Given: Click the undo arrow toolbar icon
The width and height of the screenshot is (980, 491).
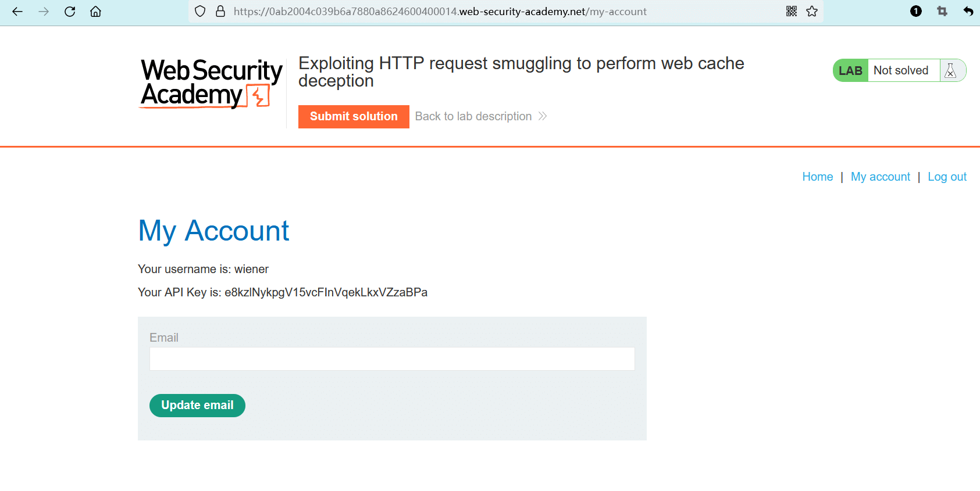Looking at the screenshot, I should pyautogui.click(x=968, y=12).
